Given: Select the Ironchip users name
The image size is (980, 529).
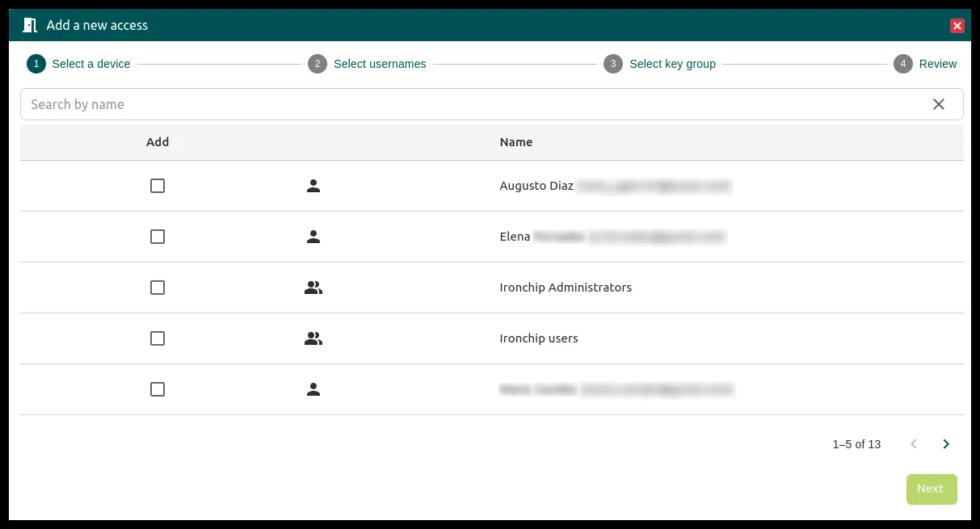Looking at the screenshot, I should pos(539,338).
